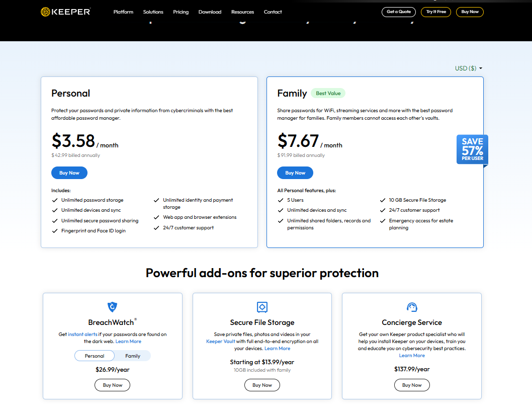Open the Download menu

(210, 12)
